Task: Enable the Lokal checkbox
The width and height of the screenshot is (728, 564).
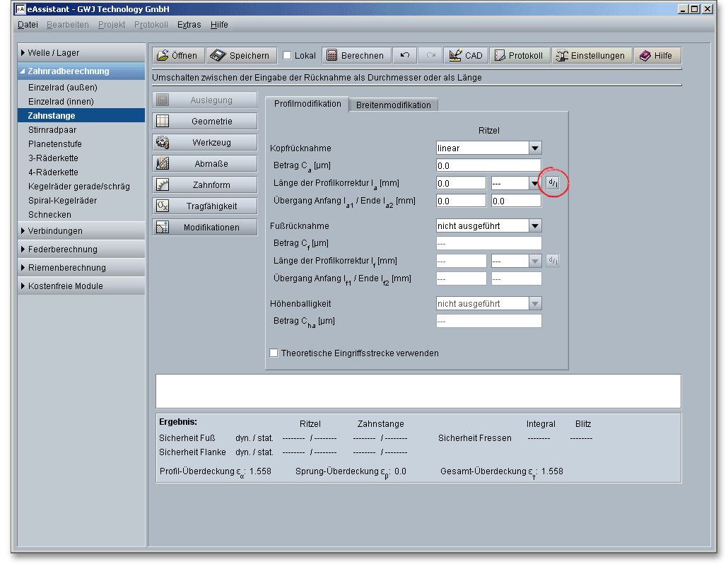Action: coord(287,56)
